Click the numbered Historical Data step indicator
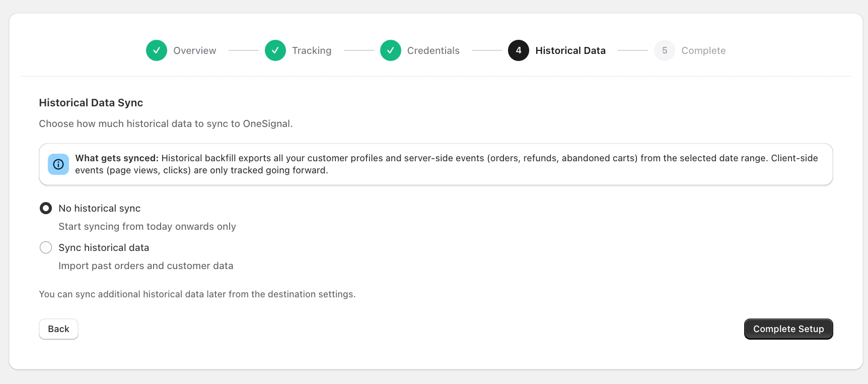Viewport: 868px width, 384px height. [518, 50]
